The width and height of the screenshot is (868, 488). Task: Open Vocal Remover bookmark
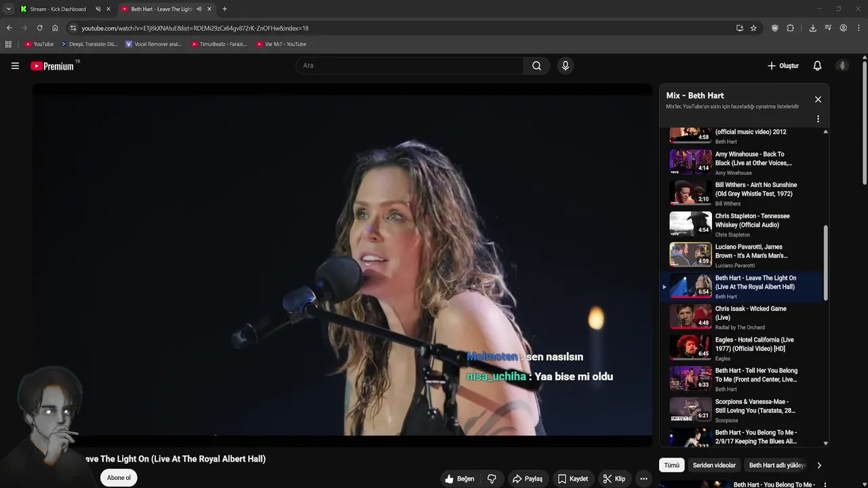(x=153, y=44)
